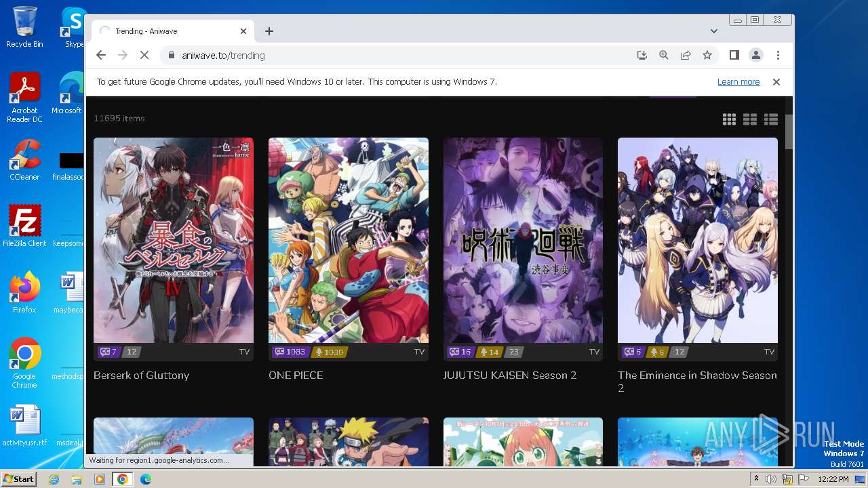Screen dimensions: 868x488
Task: Open Chrome profile avatar menu
Action: click(755, 55)
